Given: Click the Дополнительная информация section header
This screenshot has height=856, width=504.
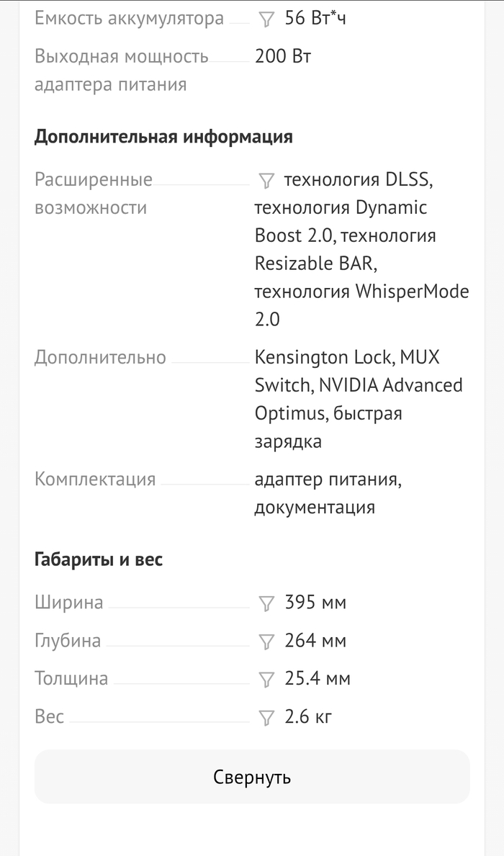Looking at the screenshot, I should pos(163,137).
